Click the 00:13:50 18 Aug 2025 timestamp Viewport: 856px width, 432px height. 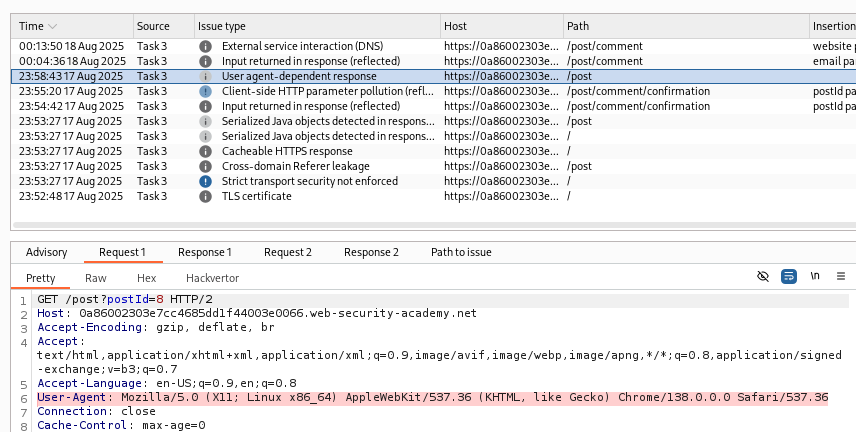[72, 46]
